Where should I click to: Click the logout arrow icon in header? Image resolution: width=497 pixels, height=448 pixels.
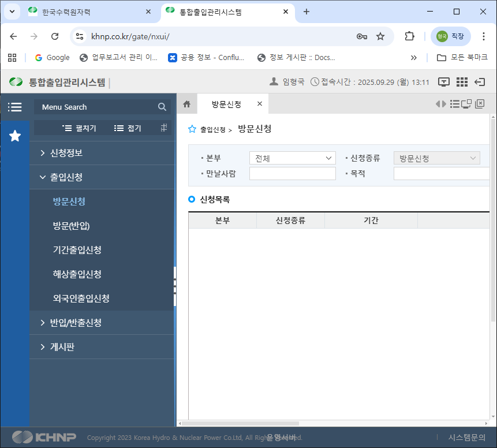click(x=479, y=82)
